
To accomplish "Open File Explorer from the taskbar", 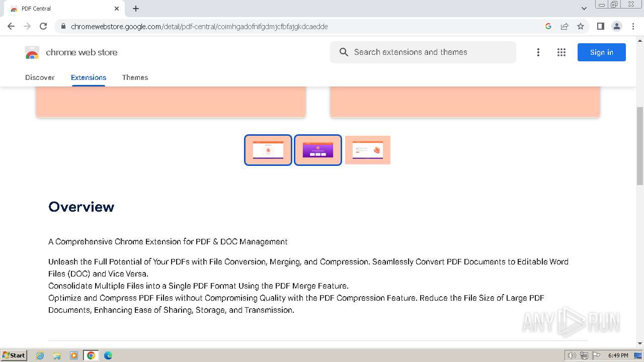I will click(x=57, y=355).
